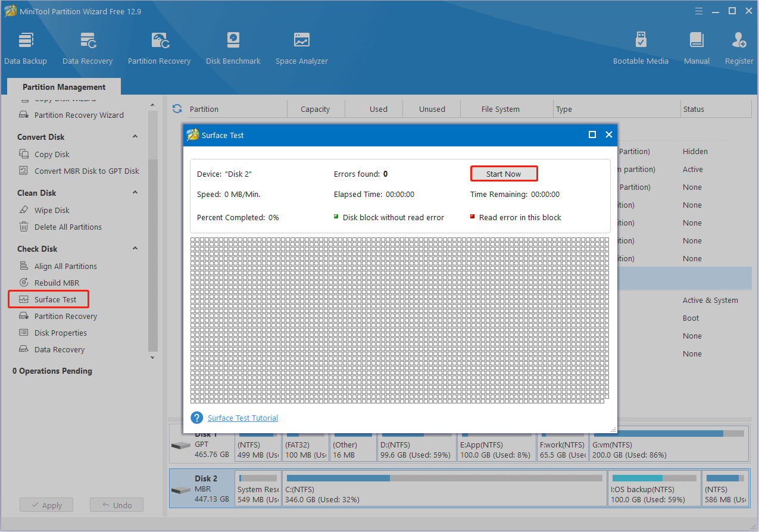The height and width of the screenshot is (532, 759).
Task: Open the Manual
Action: pyautogui.click(x=696, y=48)
